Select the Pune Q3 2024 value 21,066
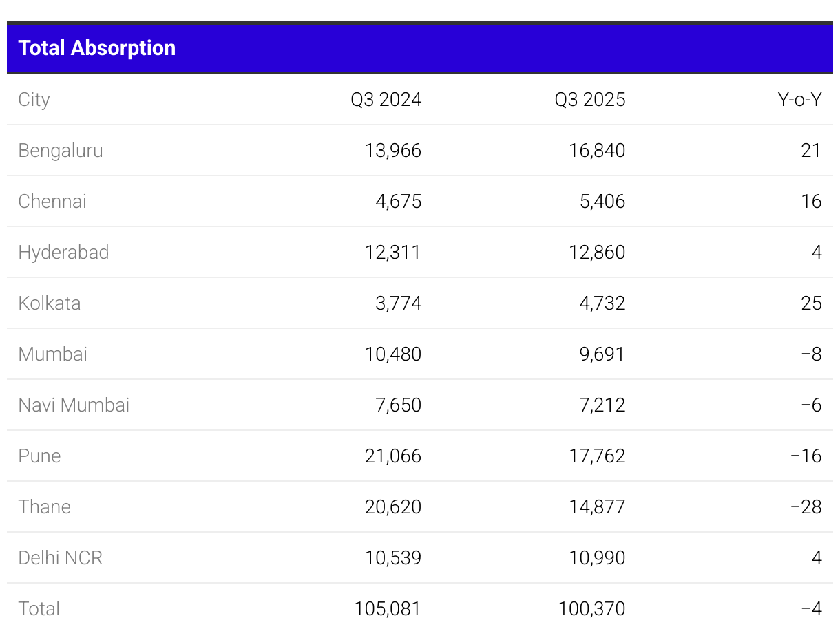 tap(393, 456)
